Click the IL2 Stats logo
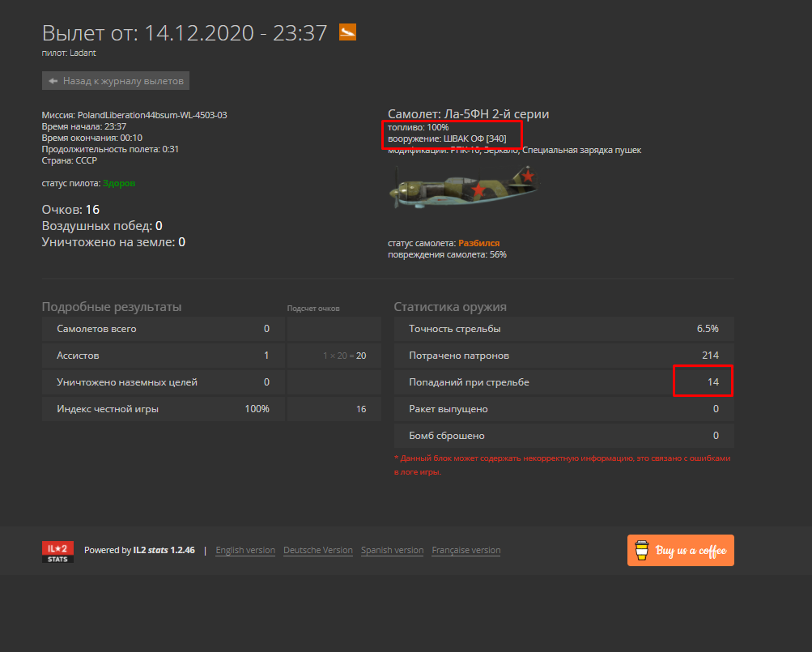Screen dimensions: 812x652 57,552
